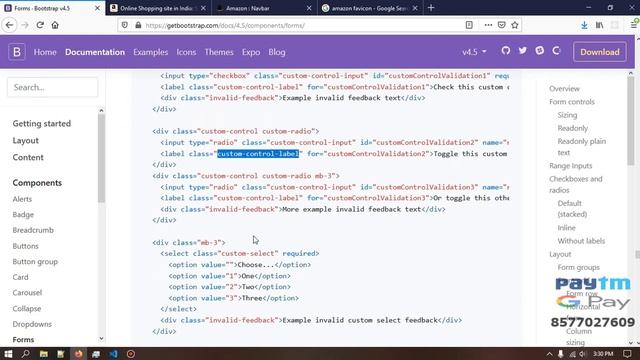Viewport: 640px width, 360px height.
Task: Open taskbar search icon
Action: point(25,354)
